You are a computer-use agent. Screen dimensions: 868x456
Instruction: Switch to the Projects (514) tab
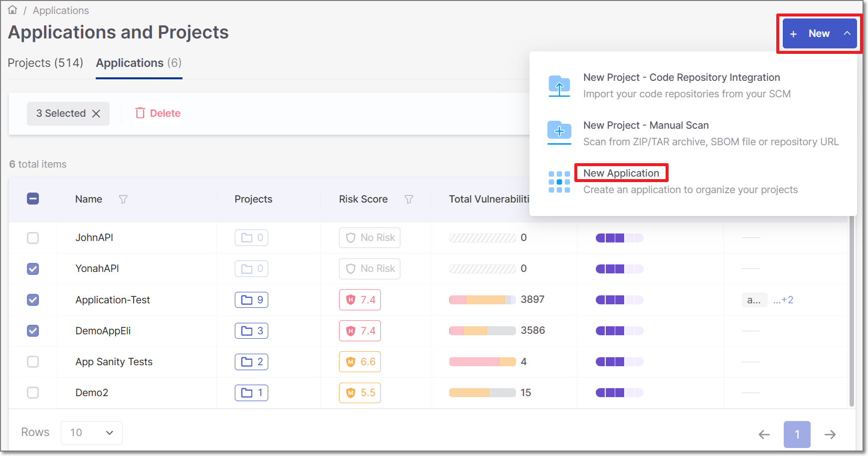point(45,63)
